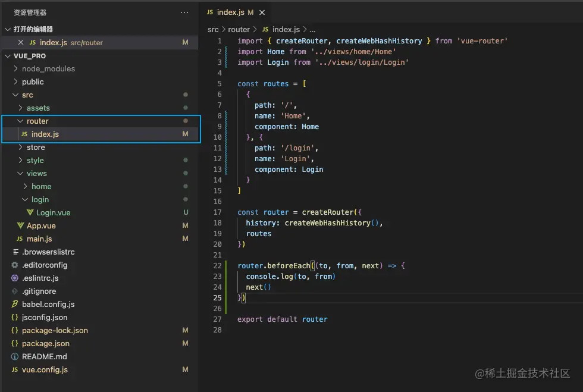Click the JS icon of main.js
Screen dimensions: 583x392
coord(20,239)
